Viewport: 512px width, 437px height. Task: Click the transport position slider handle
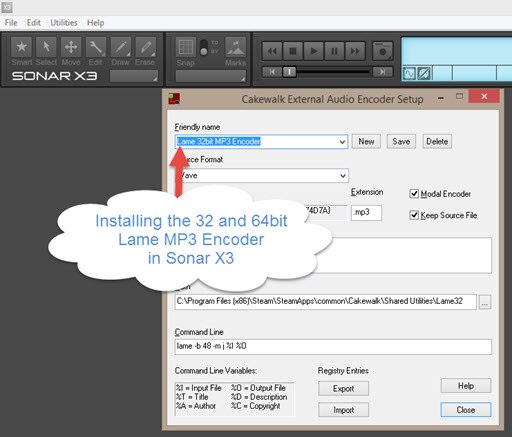(289, 72)
